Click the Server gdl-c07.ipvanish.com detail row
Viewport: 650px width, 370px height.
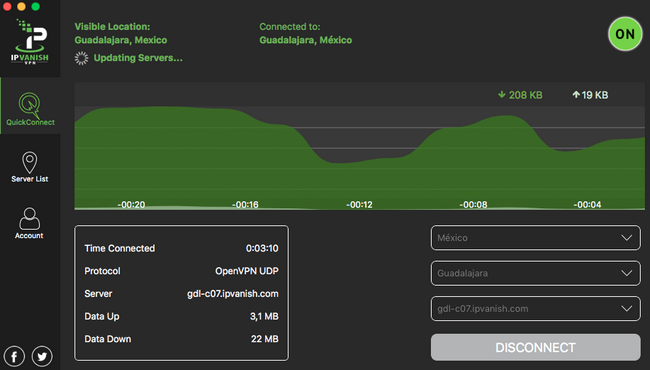click(x=181, y=294)
